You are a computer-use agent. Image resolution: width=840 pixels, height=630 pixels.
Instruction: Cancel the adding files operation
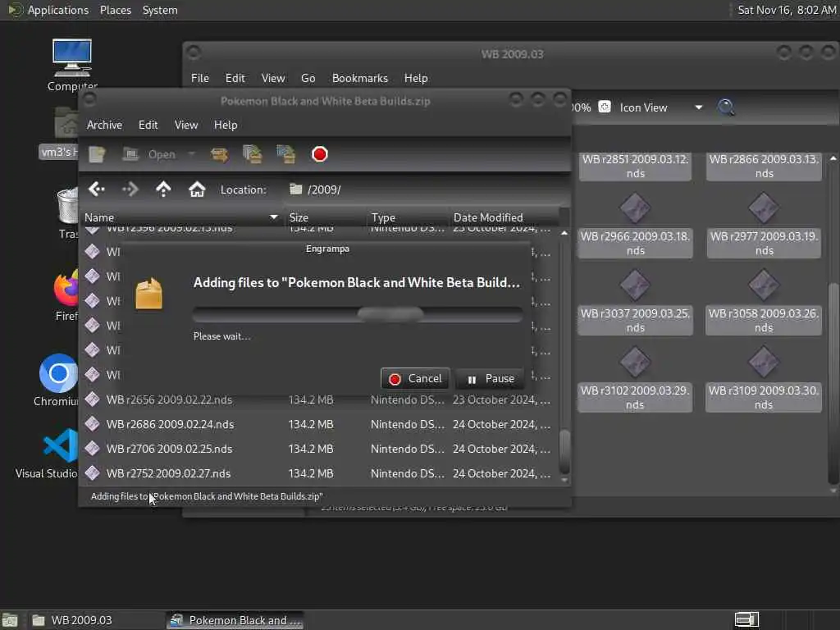click(x=415, y=379)
